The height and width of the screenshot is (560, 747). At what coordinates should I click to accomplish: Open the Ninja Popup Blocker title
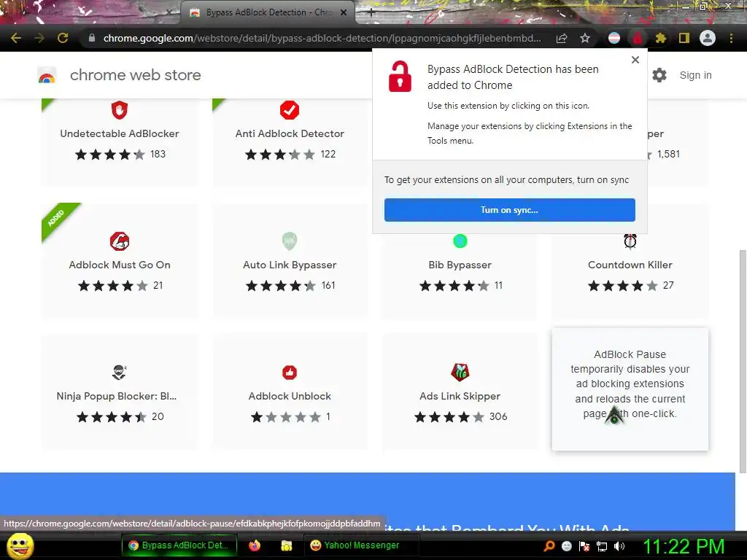click(x=117, y=396)
